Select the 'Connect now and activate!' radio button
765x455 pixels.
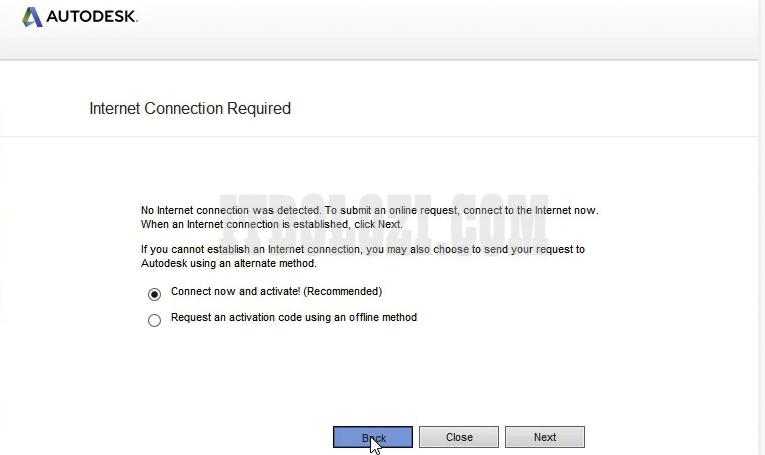coord(154,294)
